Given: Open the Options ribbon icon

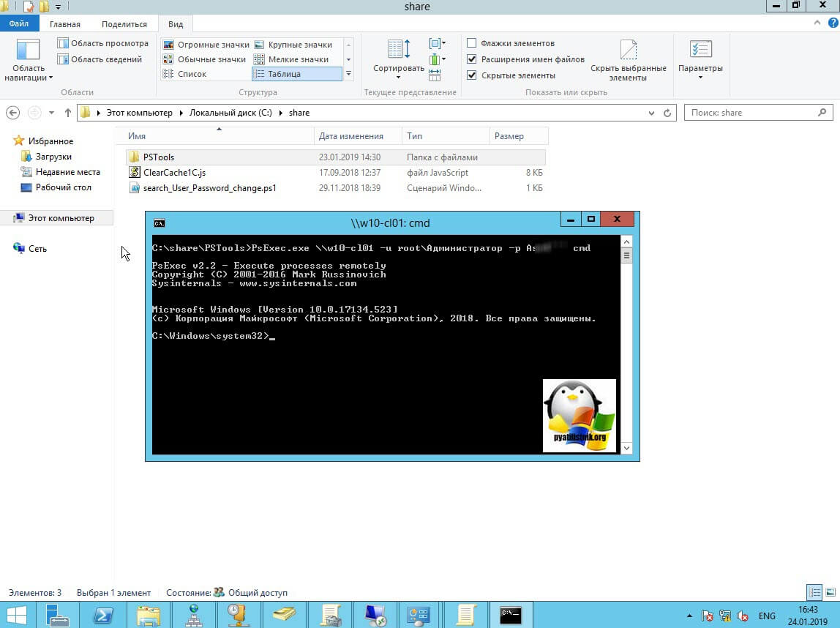Looking at the screenshot, I should tap(700, 59).
